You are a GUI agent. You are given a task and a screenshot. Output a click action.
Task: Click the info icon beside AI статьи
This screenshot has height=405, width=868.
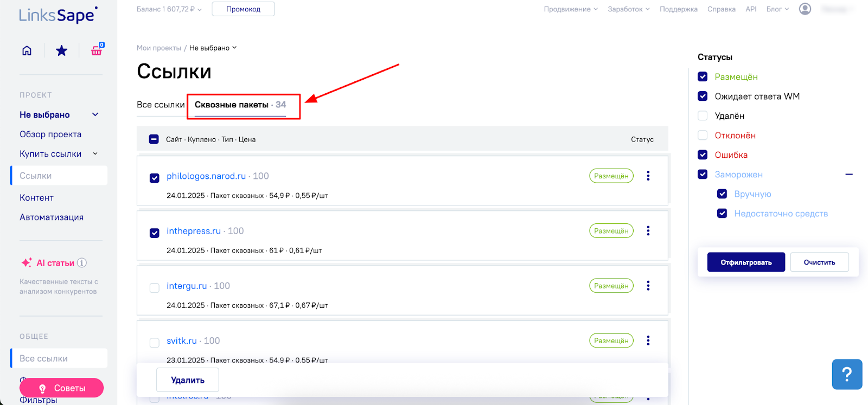[82, 263]
